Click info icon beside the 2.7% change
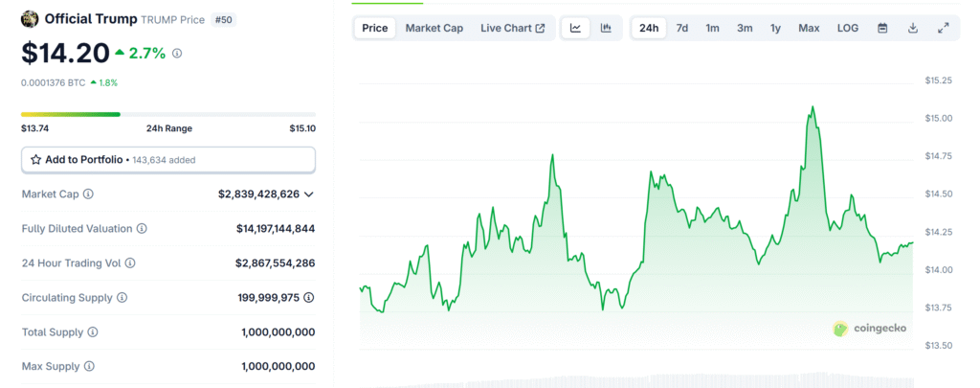980x388 pixels. pos(177,54)
